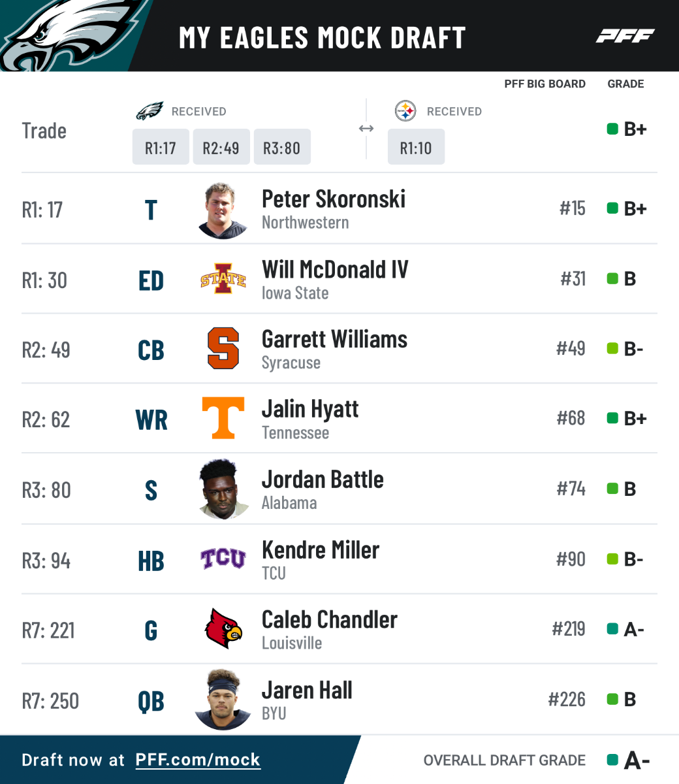The height and width of the screenshot is (784, 679).
Task: Select the R1:10 pick received by Steelers
Action: tap(416, 148)
